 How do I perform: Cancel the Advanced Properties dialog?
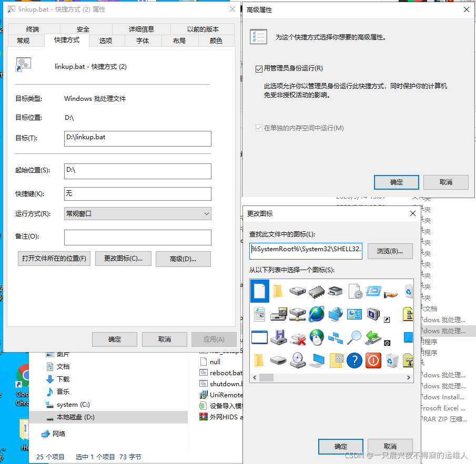[446, 182]
